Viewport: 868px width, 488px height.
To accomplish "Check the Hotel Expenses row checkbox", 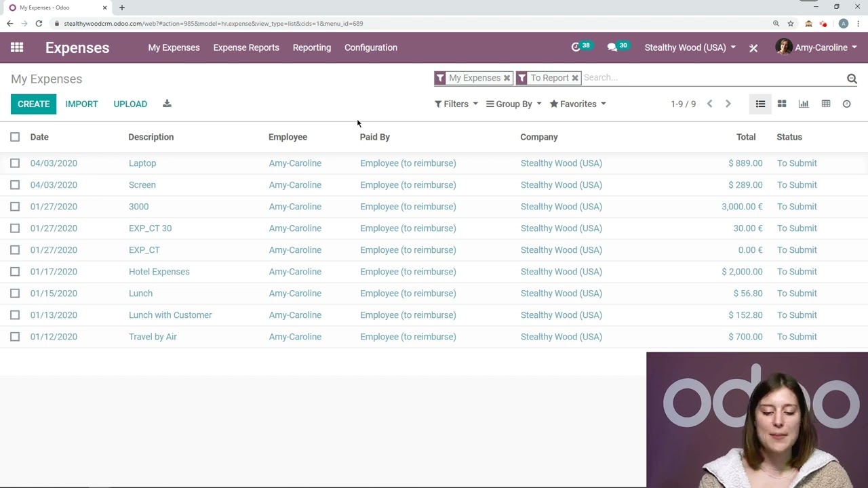I will click(x=15, y=272).
